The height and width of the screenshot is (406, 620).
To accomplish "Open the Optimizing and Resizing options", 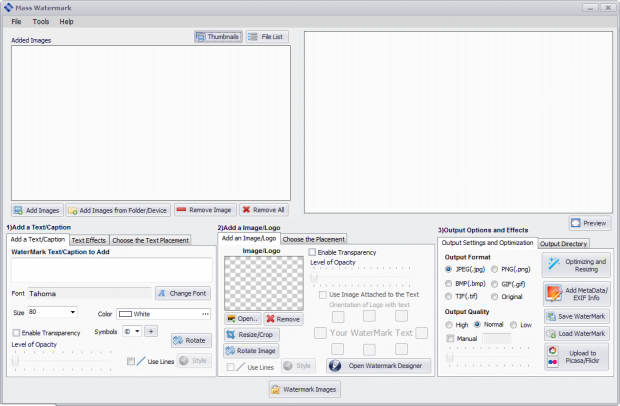I will (575, 265).
